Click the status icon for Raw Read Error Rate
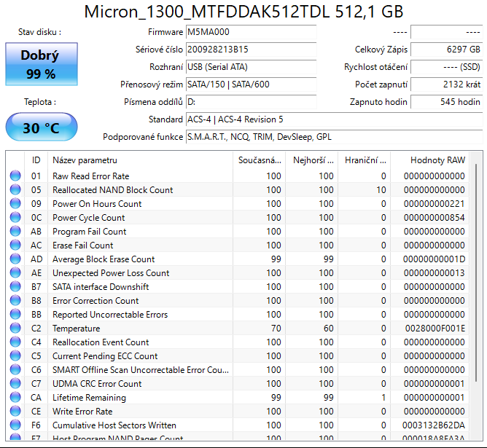 (15, 176)
